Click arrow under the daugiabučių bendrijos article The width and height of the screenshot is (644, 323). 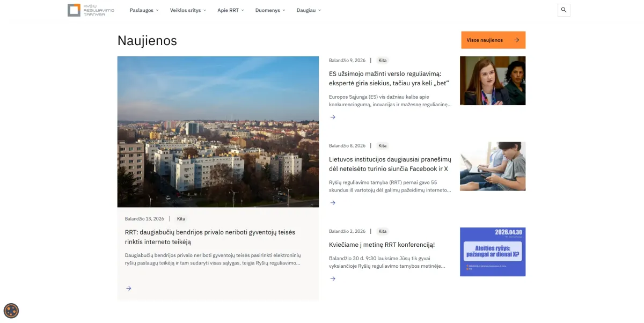(x=129, y=288)
